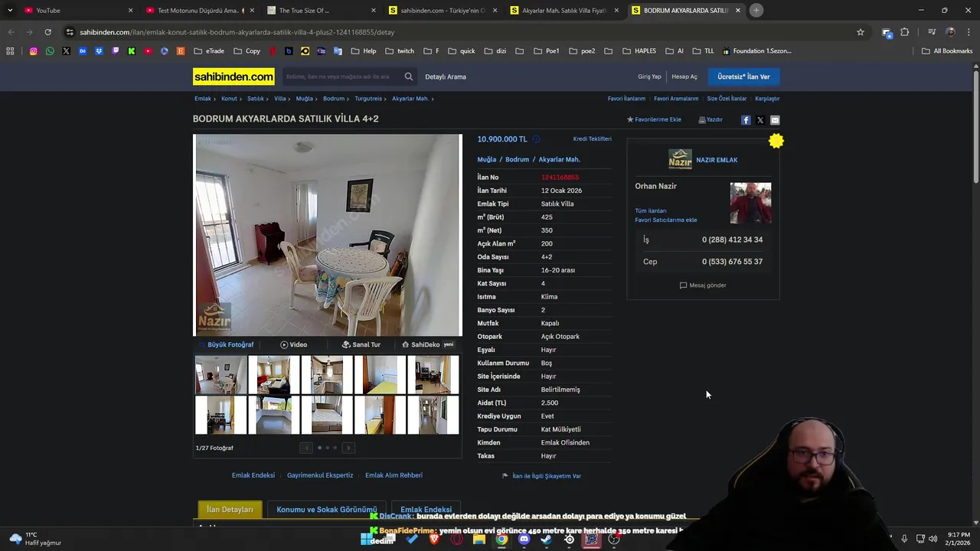
Task: Open the Kredi Teklifleri link
Action: 592,139
